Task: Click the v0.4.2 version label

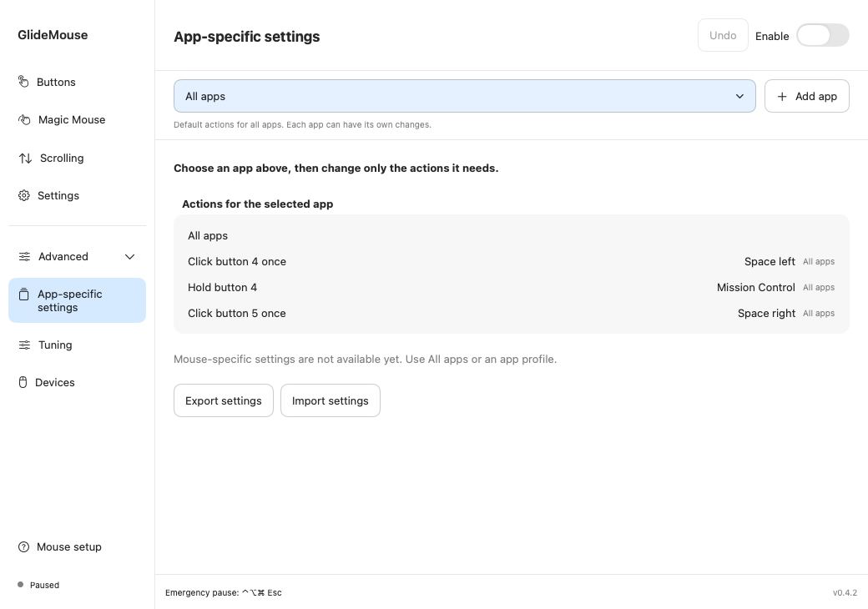Action: [x=845, y=593]
